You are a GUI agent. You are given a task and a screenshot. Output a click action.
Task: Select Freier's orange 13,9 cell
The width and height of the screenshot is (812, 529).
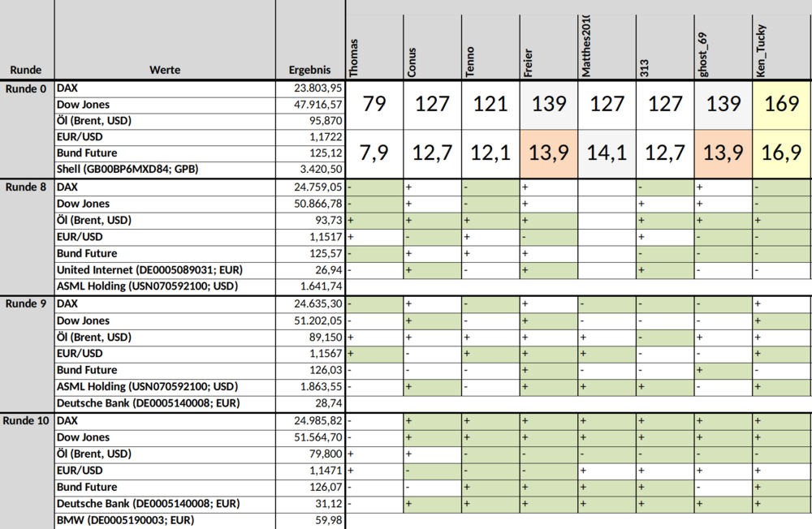coord(549,153)
